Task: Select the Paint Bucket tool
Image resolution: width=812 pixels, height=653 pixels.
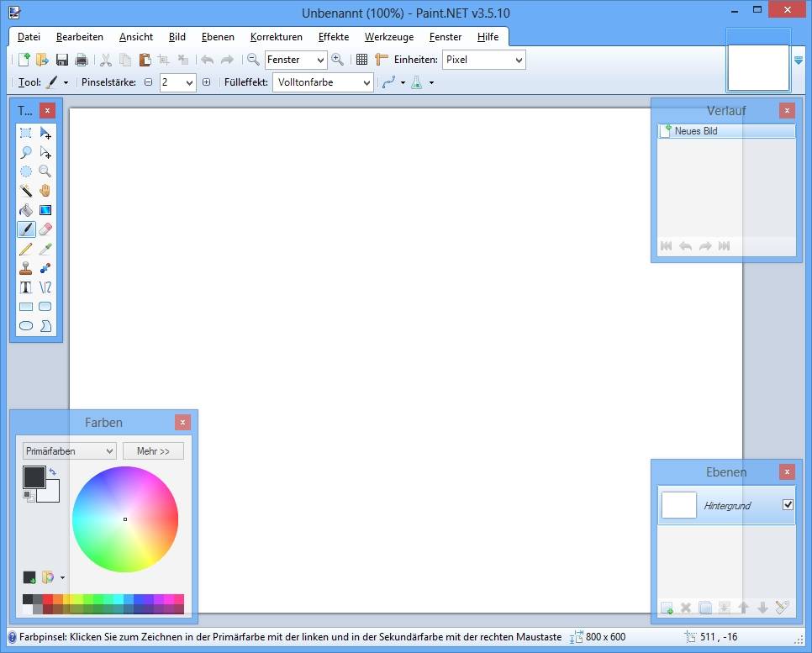Action: pyautogui.click(x=26, y=210)
